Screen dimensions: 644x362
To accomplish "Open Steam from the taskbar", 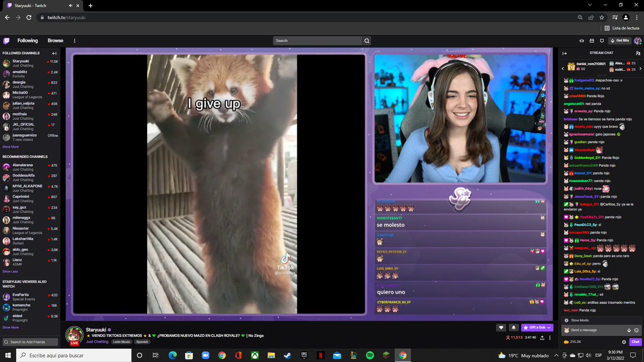I will click(287, 355).
